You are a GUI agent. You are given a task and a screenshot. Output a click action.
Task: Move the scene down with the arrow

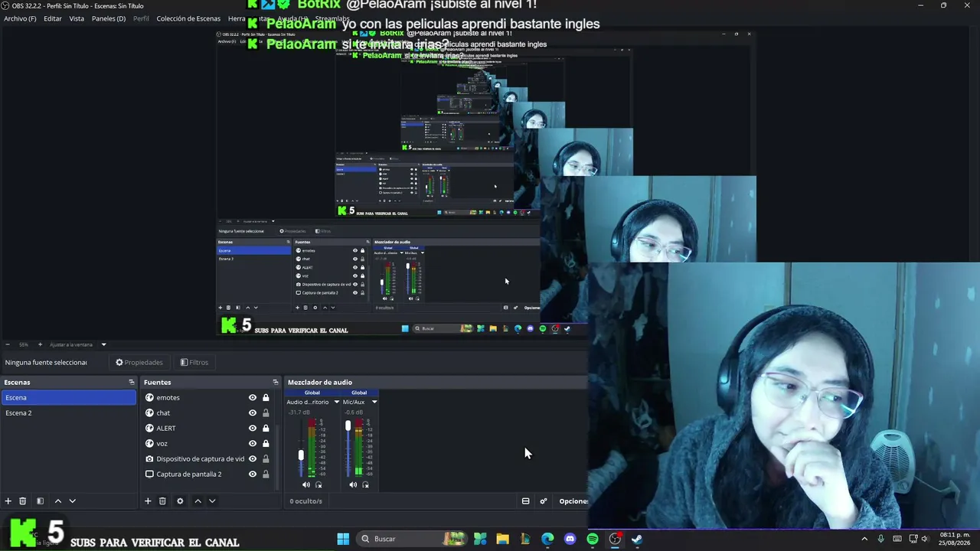[x=72, y=501]
